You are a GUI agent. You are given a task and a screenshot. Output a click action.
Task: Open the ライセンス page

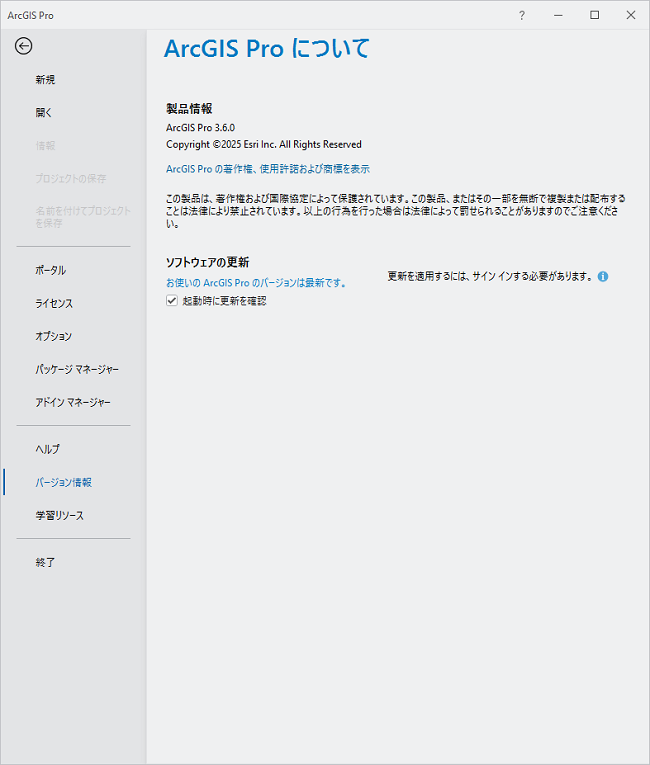pos(54,303)
